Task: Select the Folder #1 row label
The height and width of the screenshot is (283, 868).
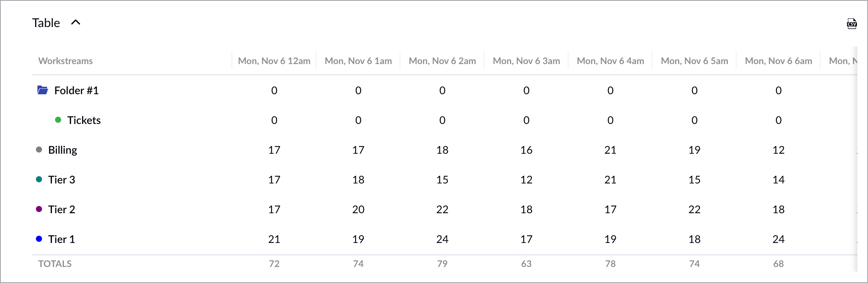Action: click(x=76, y=90)
